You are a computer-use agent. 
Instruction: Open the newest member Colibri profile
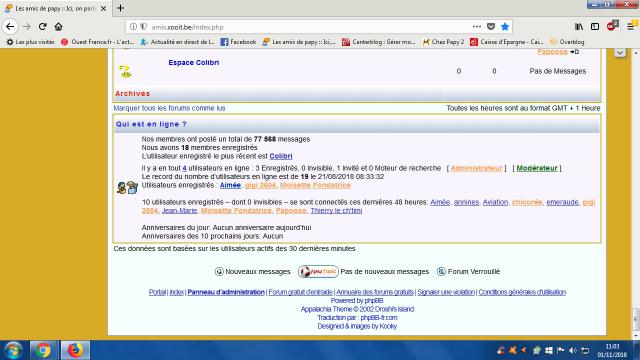pyautogui.click(x=281, y=156)
